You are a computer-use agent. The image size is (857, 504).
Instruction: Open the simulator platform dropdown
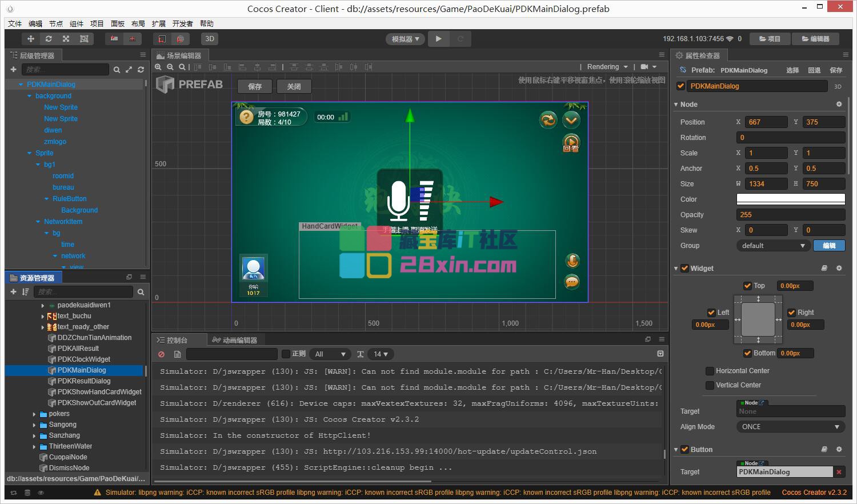click(x=405, y=39)
